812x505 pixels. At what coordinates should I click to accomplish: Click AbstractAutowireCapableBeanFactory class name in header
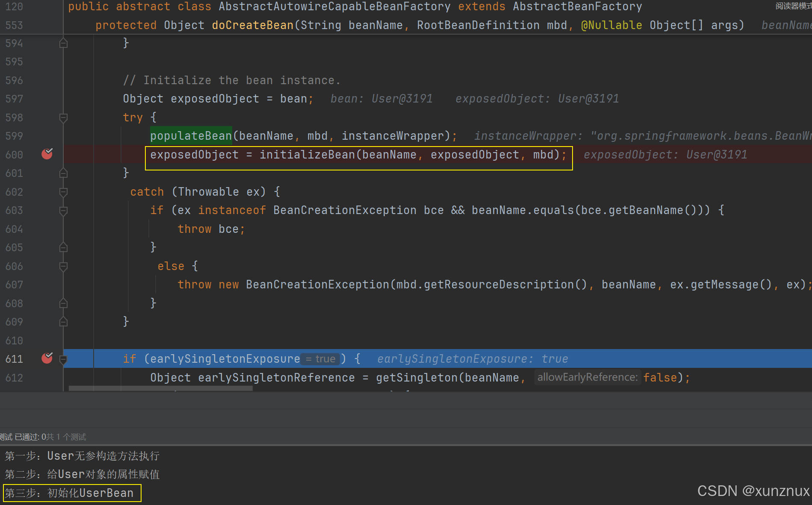334,6
